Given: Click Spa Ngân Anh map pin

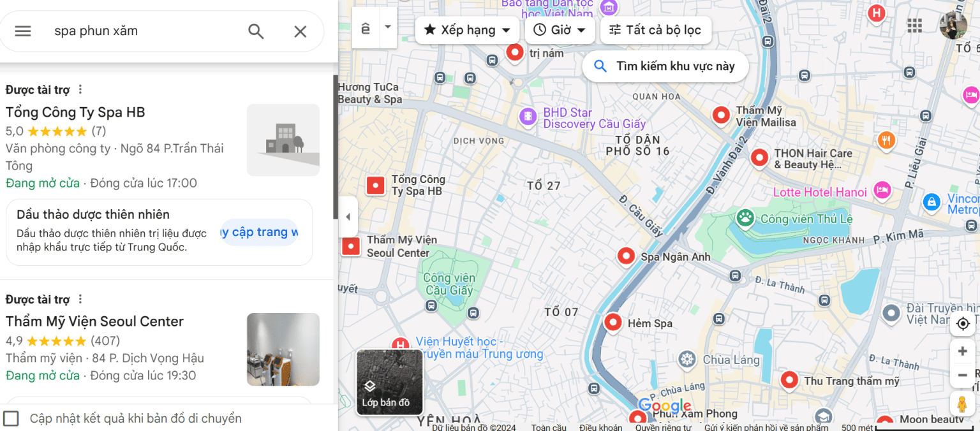Looking at the screenshot, I should point(626,256).
